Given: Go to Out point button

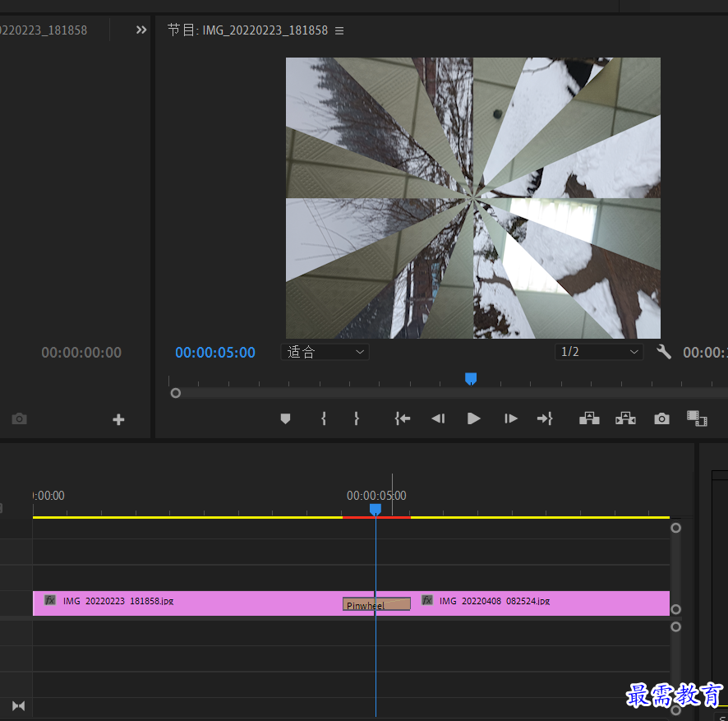Looking at the screenshot, I should pos(545,418).
